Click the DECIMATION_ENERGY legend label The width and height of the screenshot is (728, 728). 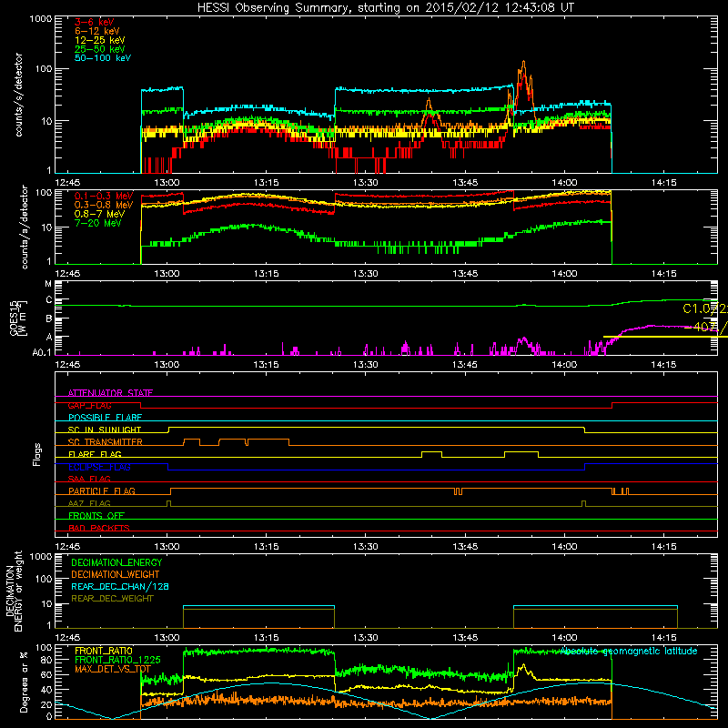pyautogui.click(x=116, y=562)
